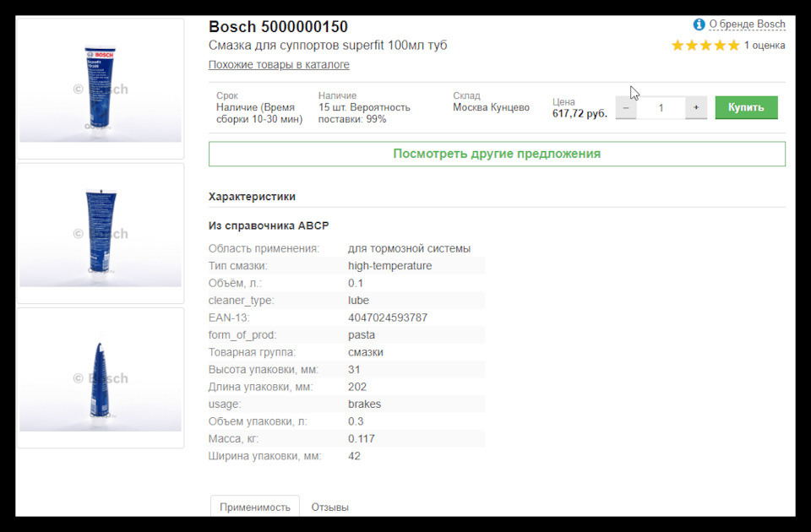
Task: Select the front view tube thumbnail
Action: pyautogui.click(x=100, y=89)
